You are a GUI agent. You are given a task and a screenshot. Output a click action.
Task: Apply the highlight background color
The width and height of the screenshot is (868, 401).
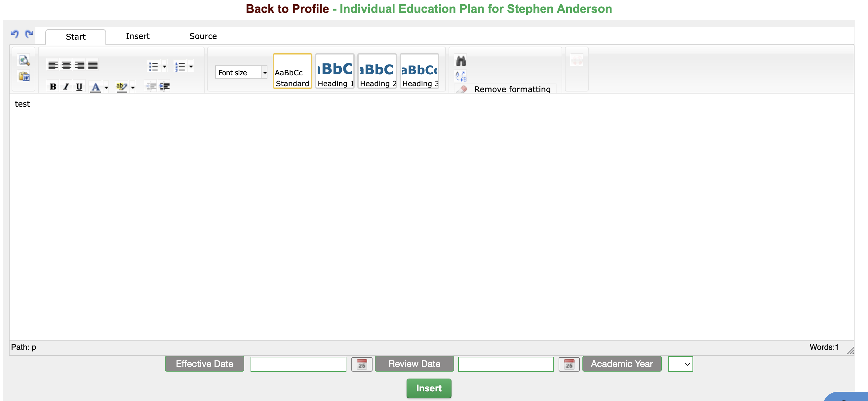click(122, 87)
